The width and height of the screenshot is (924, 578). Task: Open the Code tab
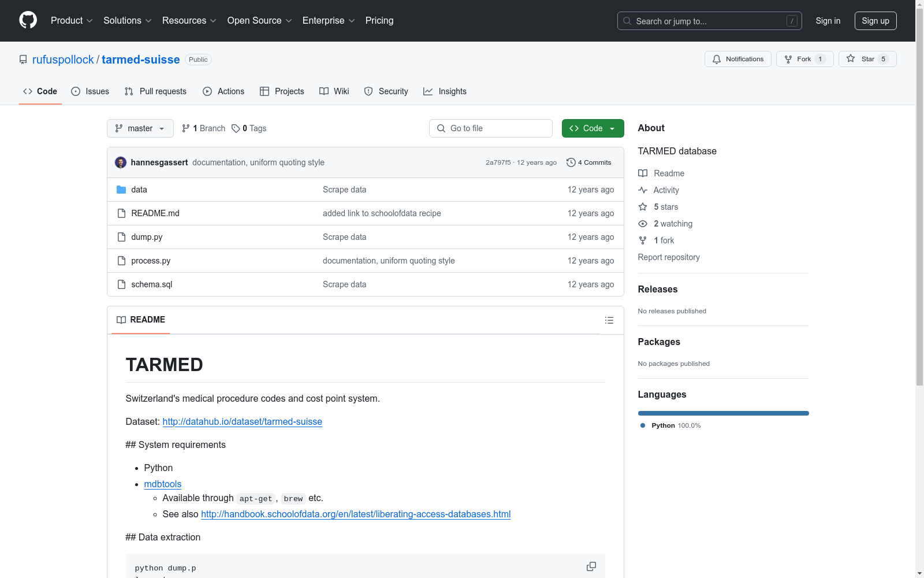pos(40,91)
